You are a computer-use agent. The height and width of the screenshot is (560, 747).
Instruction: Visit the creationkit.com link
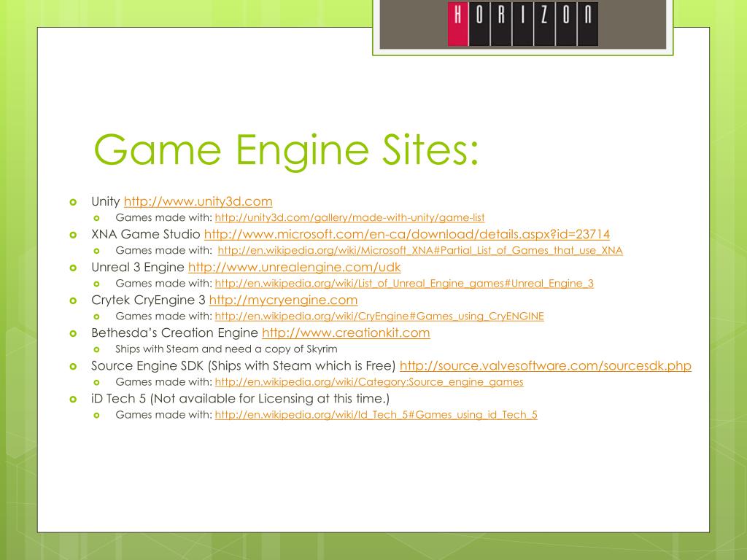346,332
